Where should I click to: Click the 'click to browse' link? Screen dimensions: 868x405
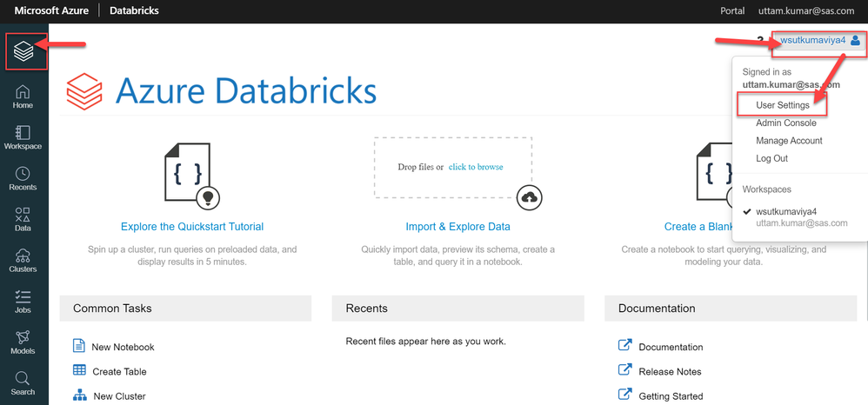(x=476, y=167)
